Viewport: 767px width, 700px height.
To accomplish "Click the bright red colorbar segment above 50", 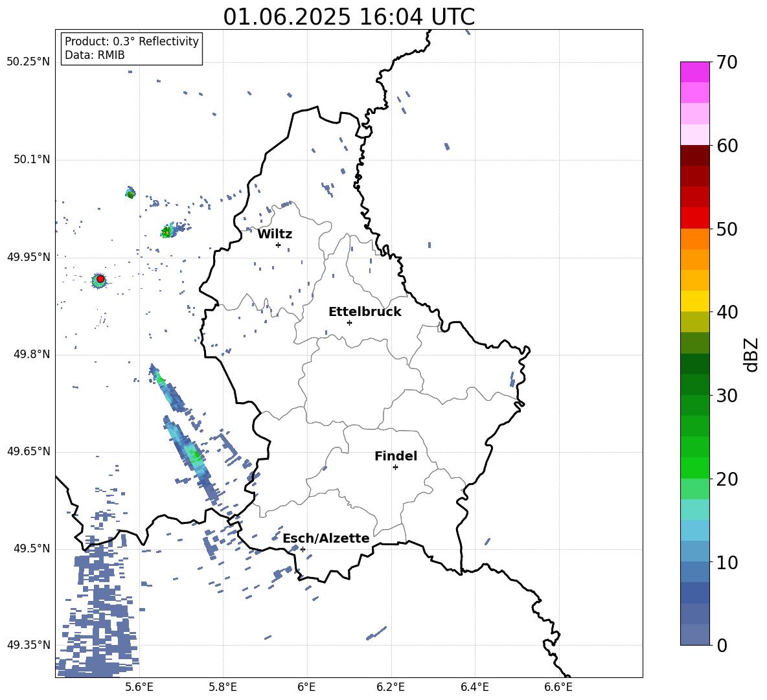I will [695, 218].
